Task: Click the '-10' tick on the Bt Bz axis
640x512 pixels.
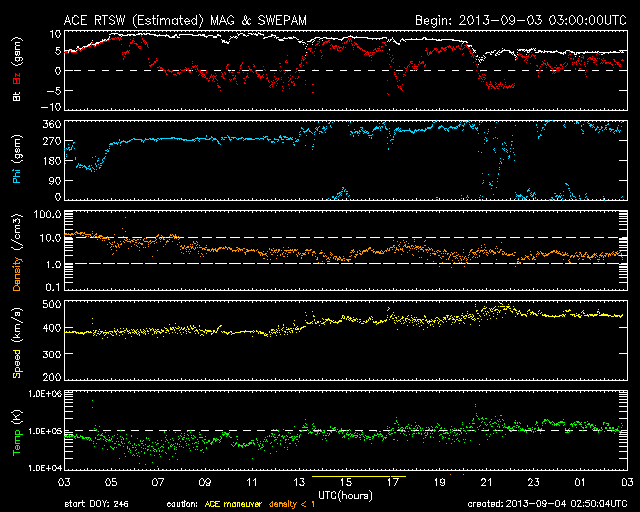Action: pyautogui.click(x=51, y=107)
